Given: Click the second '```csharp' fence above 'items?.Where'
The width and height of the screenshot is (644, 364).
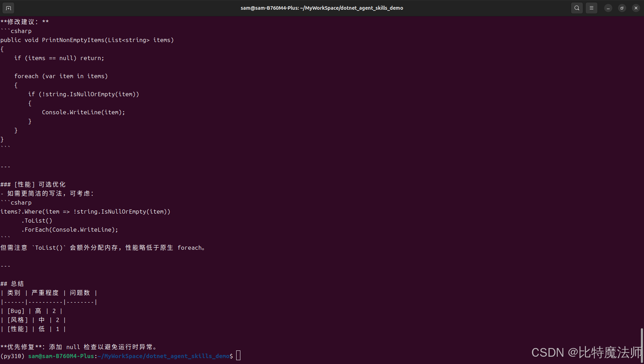Looking at the screenshot, I should (x=16, y=202).
